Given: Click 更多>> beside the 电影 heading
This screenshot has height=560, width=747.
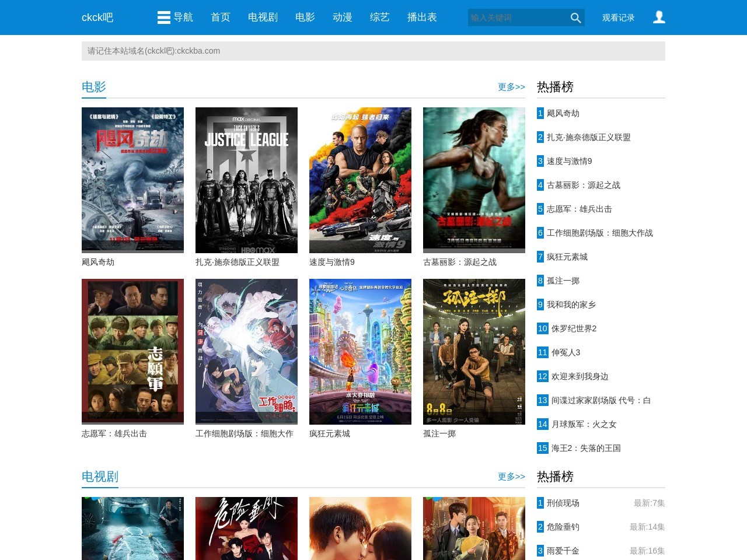Looking at the screenshot, I should pos(511,87).
